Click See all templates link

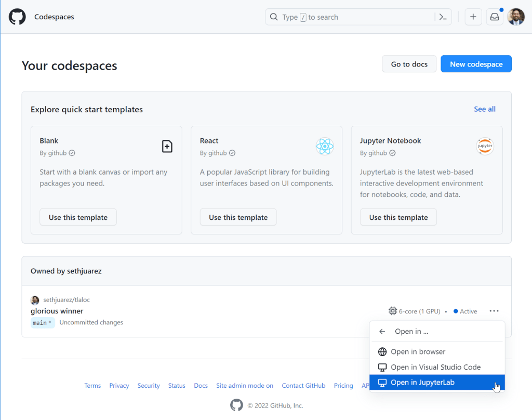point(484,109)
